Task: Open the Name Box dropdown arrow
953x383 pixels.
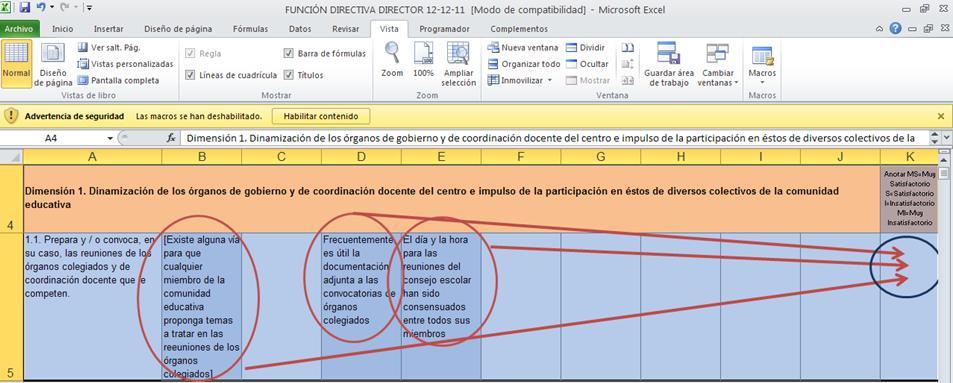Action: point(110,138)
